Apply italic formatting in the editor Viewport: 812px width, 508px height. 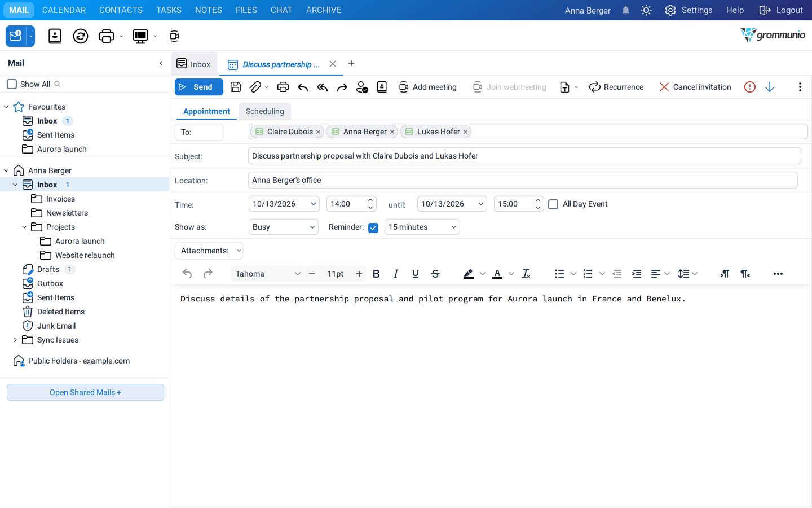pyautogui.click(x=396, y=274)
